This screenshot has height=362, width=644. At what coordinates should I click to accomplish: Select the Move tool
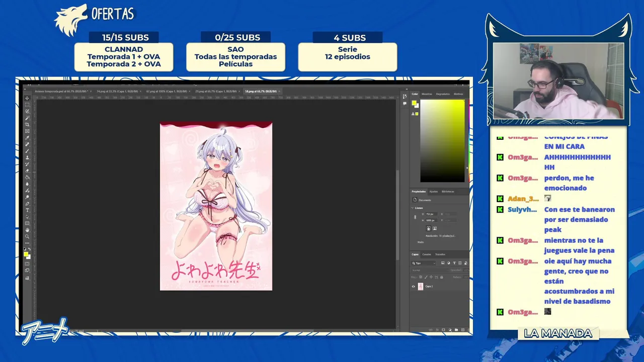point(27,98)
